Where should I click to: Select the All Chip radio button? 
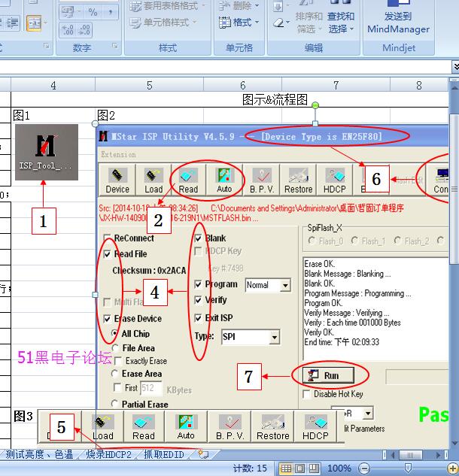pyautogui.click(x=114, y=333)
